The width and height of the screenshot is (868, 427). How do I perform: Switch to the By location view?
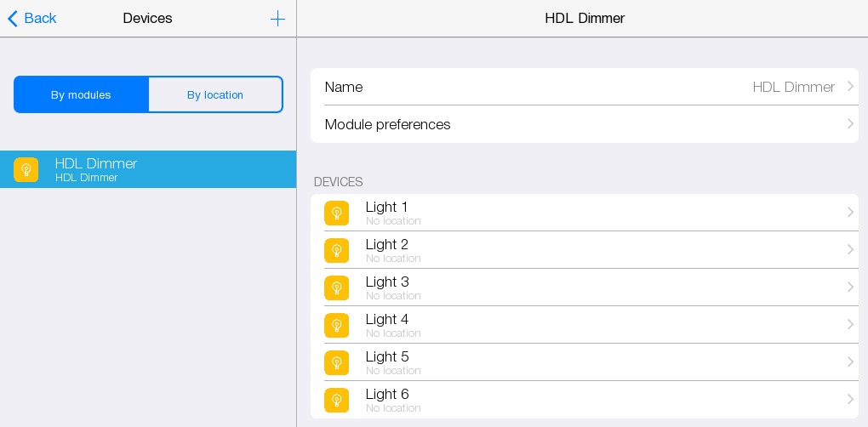click(x=215, y=94)
